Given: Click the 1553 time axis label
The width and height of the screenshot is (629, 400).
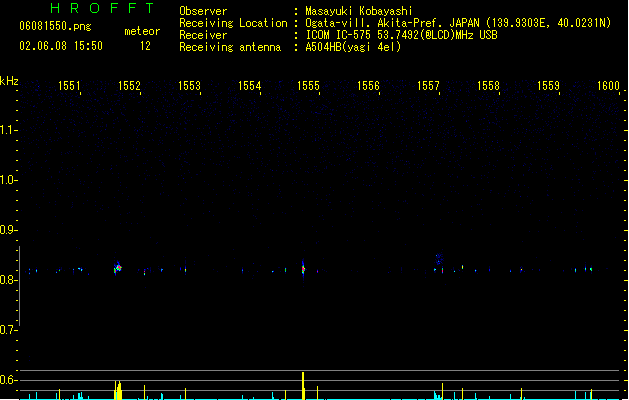Looking at the screenshot, I should pyautogui.click(x=189, y=85).
